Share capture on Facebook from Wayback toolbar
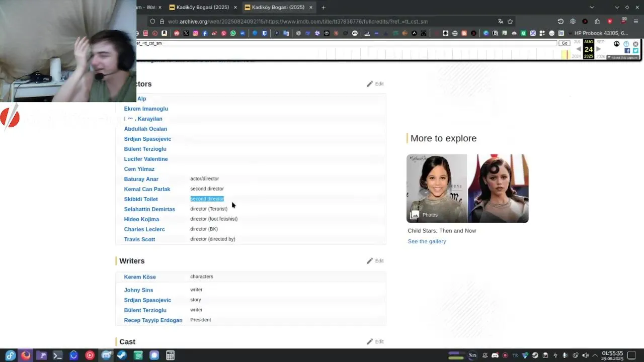 pos(627,51)
